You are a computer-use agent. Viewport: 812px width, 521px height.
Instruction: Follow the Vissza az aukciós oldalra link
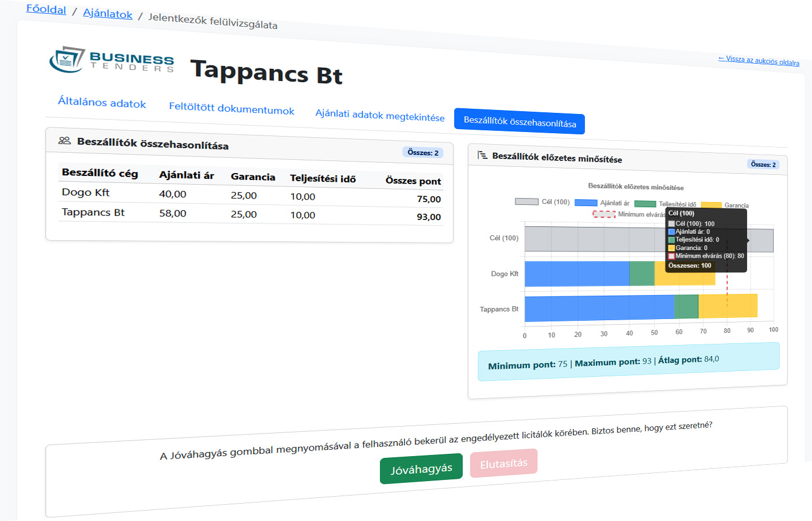759,61
